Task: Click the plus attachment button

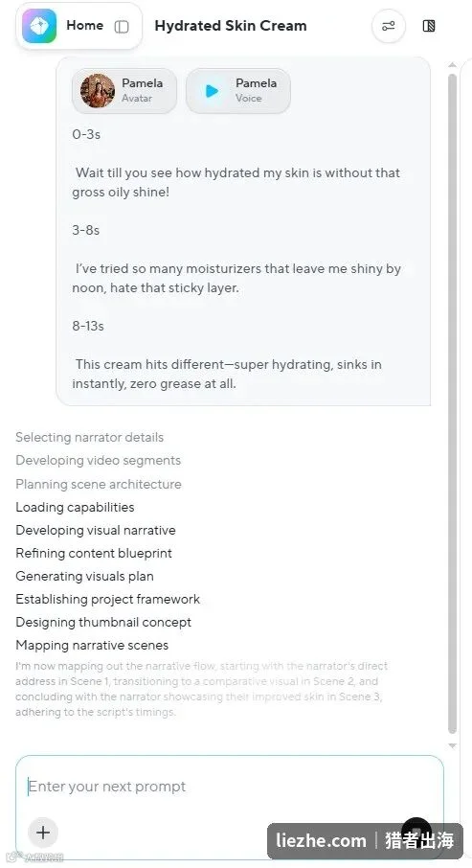Action: [43, 832]
